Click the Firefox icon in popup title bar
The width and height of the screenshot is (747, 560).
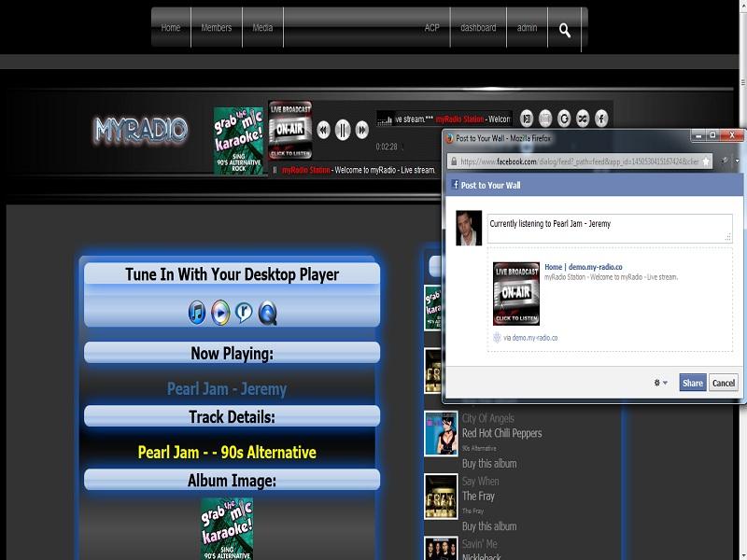click(449, 138)
